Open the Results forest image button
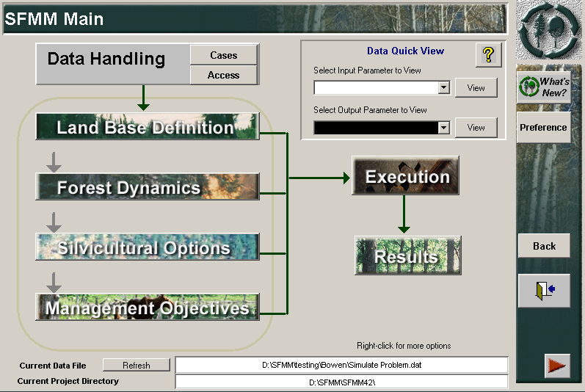The height and width of the screenshot is (392, 585). [x=408, y=255]
